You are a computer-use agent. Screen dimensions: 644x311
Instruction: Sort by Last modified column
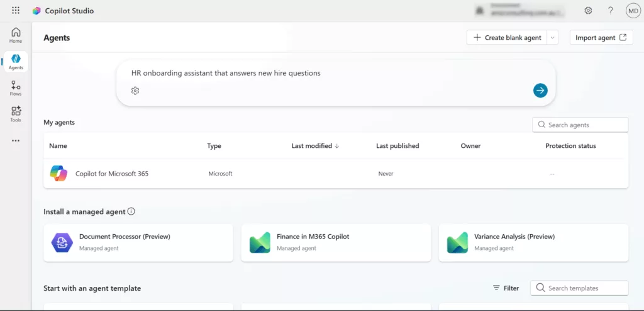coord(315,145)
